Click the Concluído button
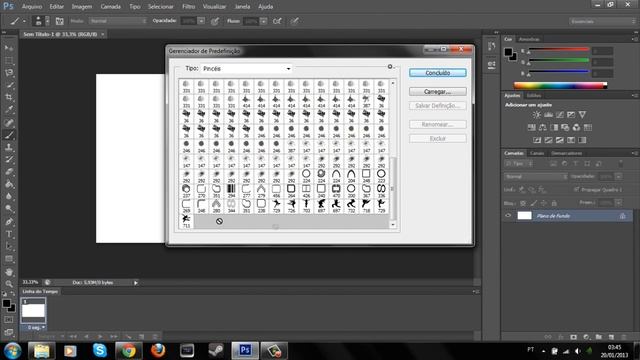The height and width of the screenshot is (360, 640). tap(438, 73)
